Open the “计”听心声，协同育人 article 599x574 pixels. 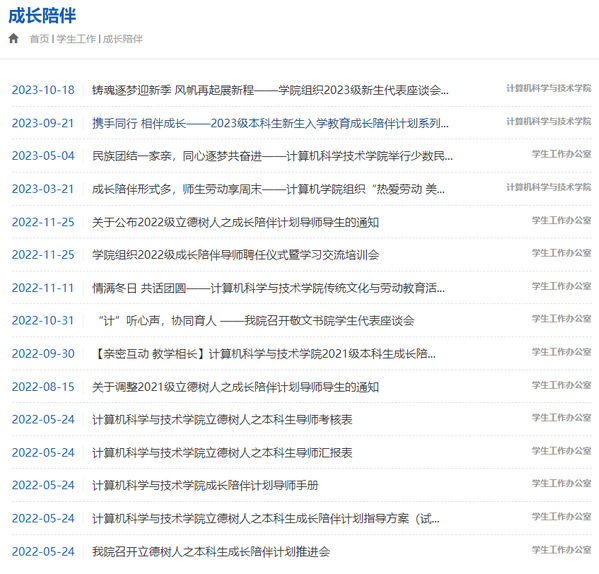click(x=255, y=321)
